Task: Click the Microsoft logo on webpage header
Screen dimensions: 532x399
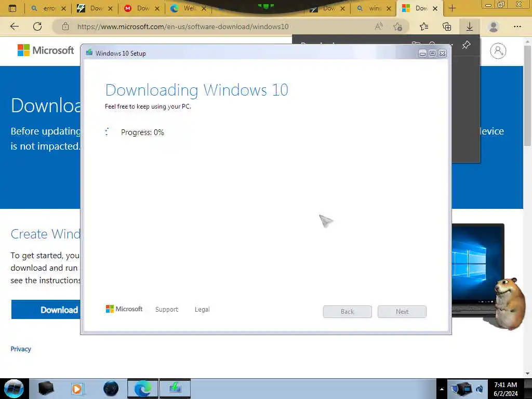Action: point(46,50)
